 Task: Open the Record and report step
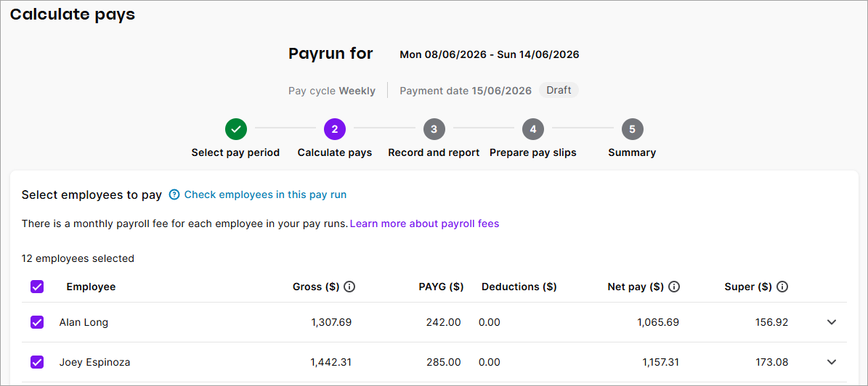(434, 152)
